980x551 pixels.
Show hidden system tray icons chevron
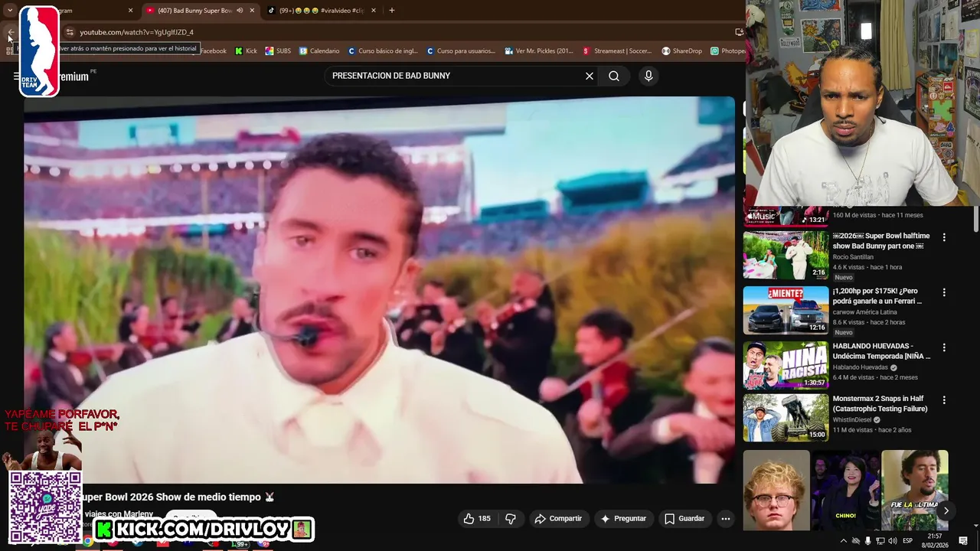(x=843, y=541)
